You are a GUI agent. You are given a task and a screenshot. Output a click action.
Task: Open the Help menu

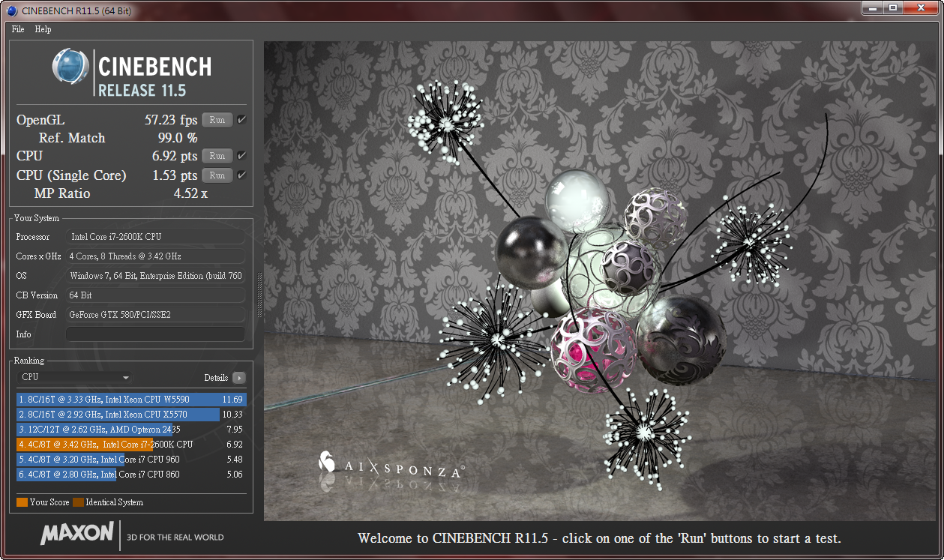coord(43,29)
